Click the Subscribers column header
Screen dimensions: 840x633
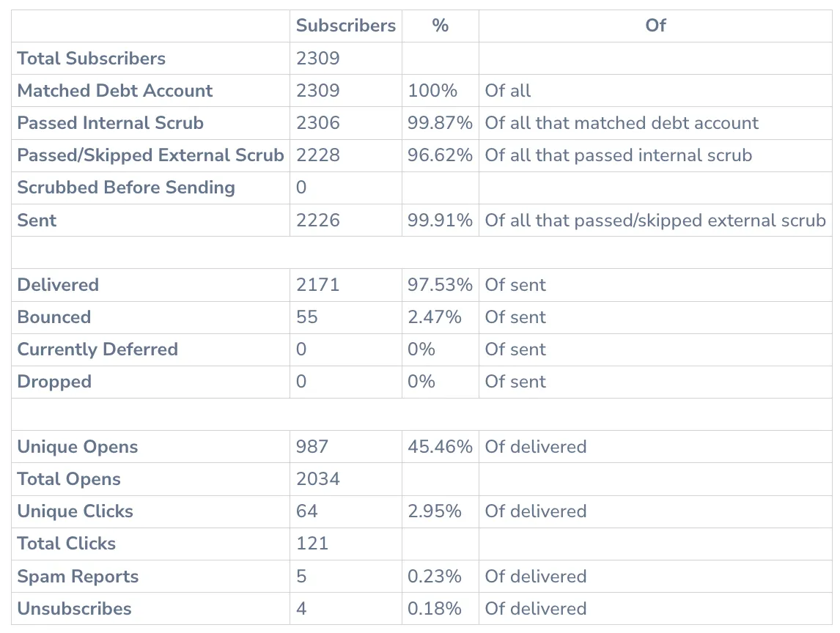click(x=345, y=26)
